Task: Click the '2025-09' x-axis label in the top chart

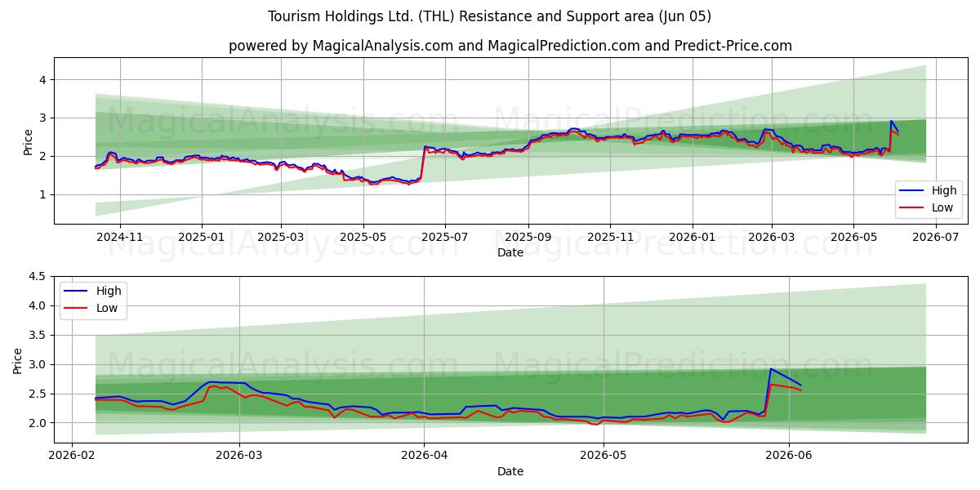Action: 528,237
